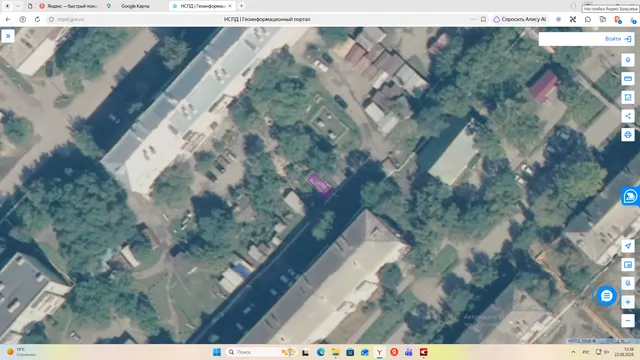Open the map marker location tool
The image size is (640, 360).
pos(628,60)
